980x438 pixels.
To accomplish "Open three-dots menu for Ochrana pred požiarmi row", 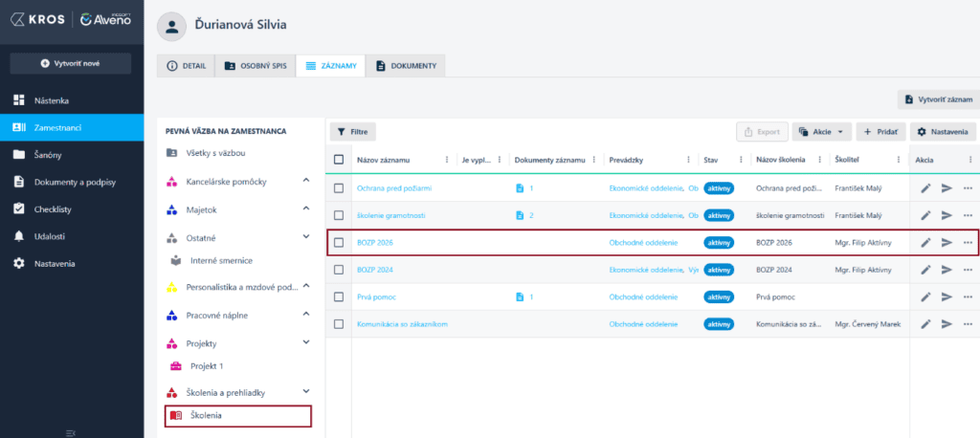I will coord(968,188).
